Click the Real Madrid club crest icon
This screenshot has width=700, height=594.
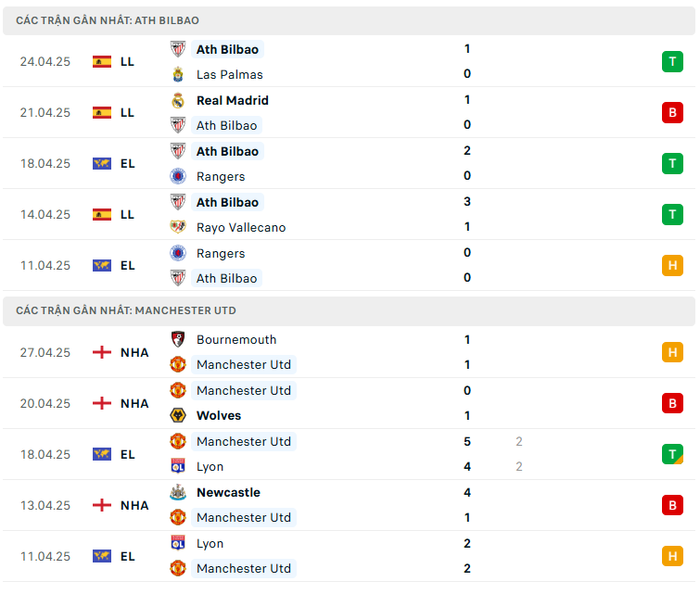click(178, 100)
